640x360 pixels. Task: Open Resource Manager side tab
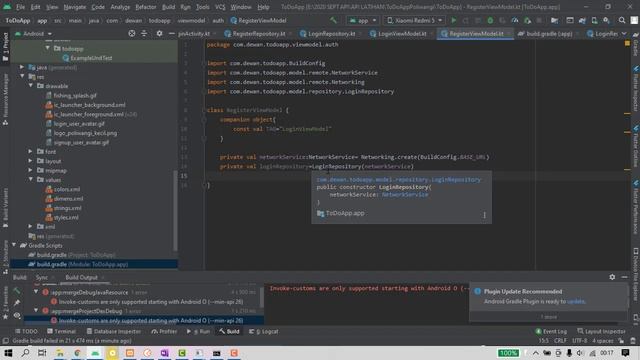click(x=5, y=99)
